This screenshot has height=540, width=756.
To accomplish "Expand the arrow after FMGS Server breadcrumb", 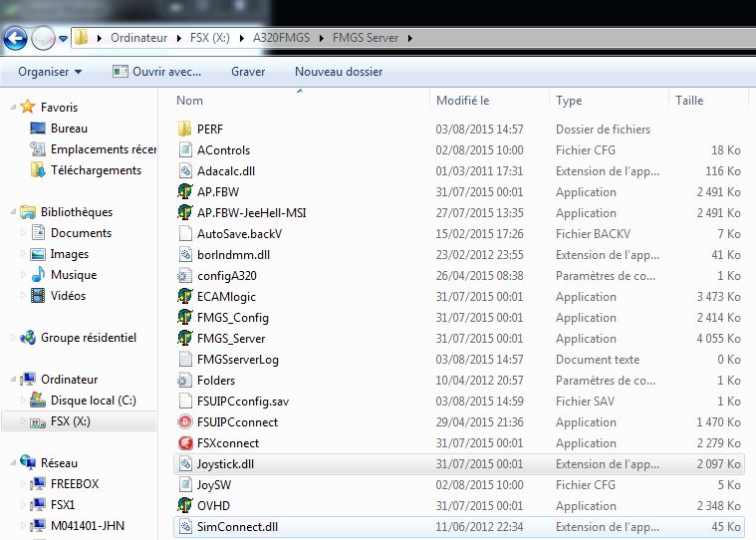I will pyautogui.click(x=409, y=38).
